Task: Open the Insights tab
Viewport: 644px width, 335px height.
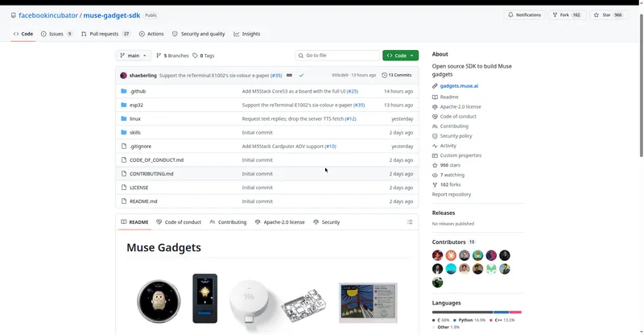Action: point(247,34)
